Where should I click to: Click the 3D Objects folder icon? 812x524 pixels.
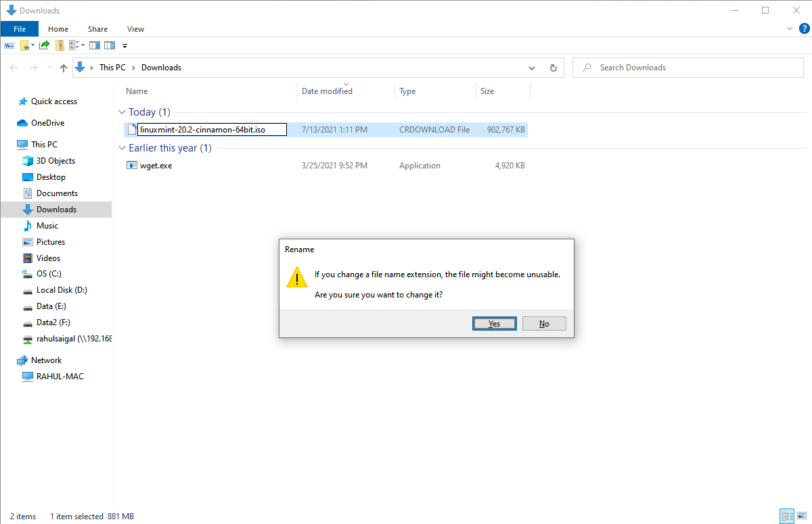(28, 161)
